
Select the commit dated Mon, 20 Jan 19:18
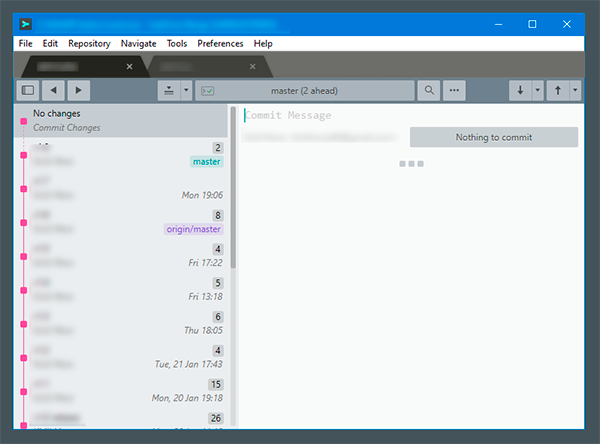click(x=121, y=391)
